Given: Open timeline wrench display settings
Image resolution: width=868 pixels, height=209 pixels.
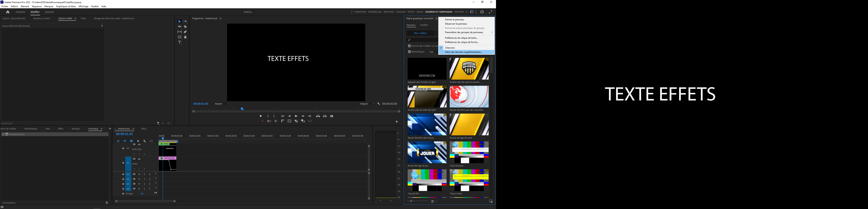Looking at the screenshot, I should 145,141.
